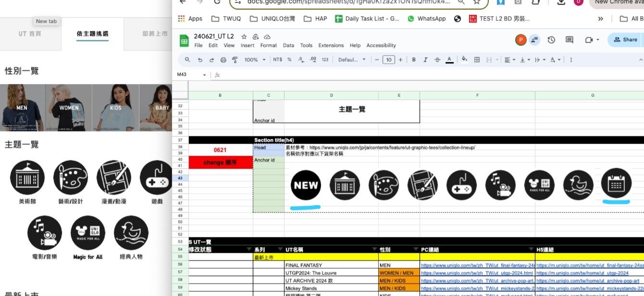644x296 pixels.
Task: Open the zoom 100% dropdown
Action: click(x=255, y=60)
